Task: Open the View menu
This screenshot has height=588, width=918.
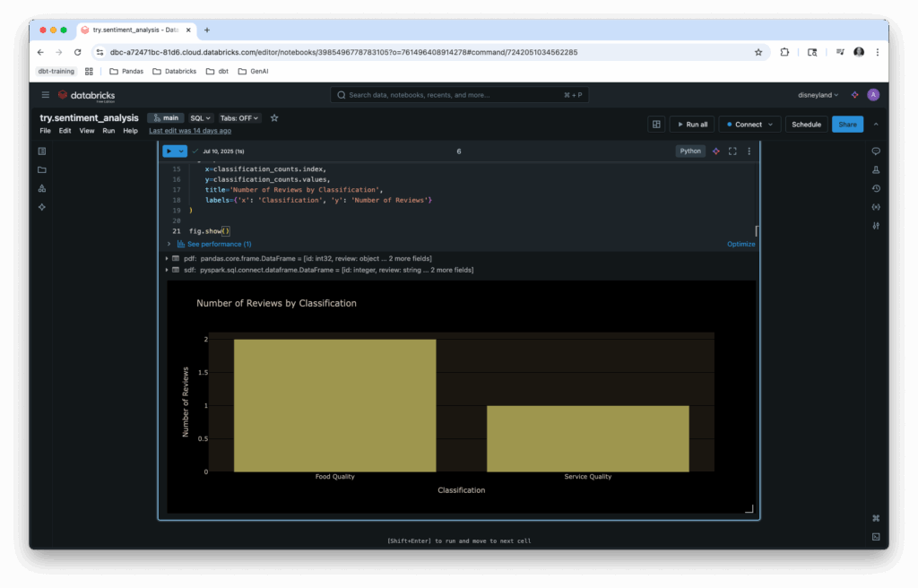Action: pyautogui.click(x=87, y=131)
